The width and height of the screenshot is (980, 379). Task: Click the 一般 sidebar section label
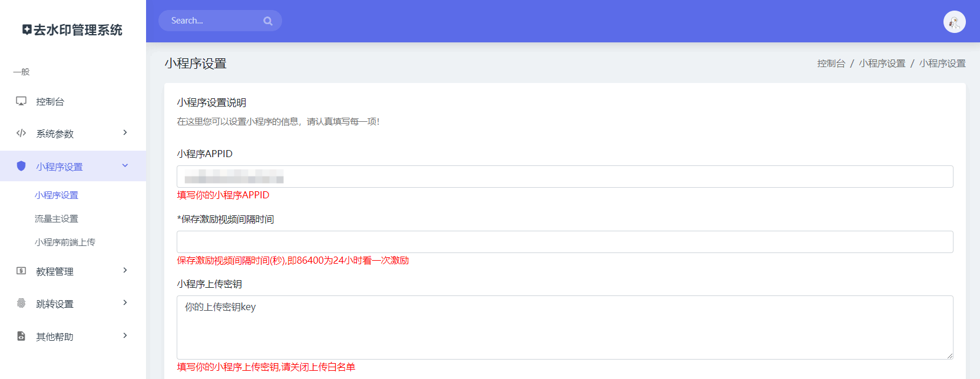(21, 72)
